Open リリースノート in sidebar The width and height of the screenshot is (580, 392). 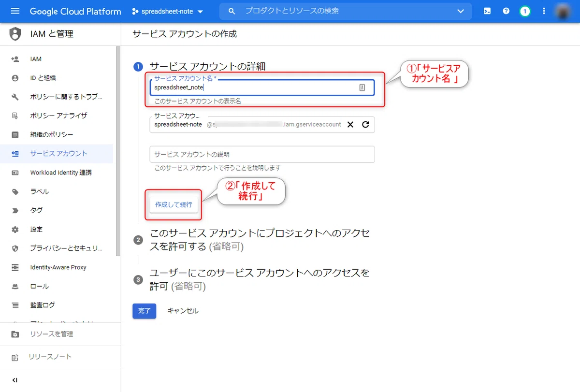60,357
